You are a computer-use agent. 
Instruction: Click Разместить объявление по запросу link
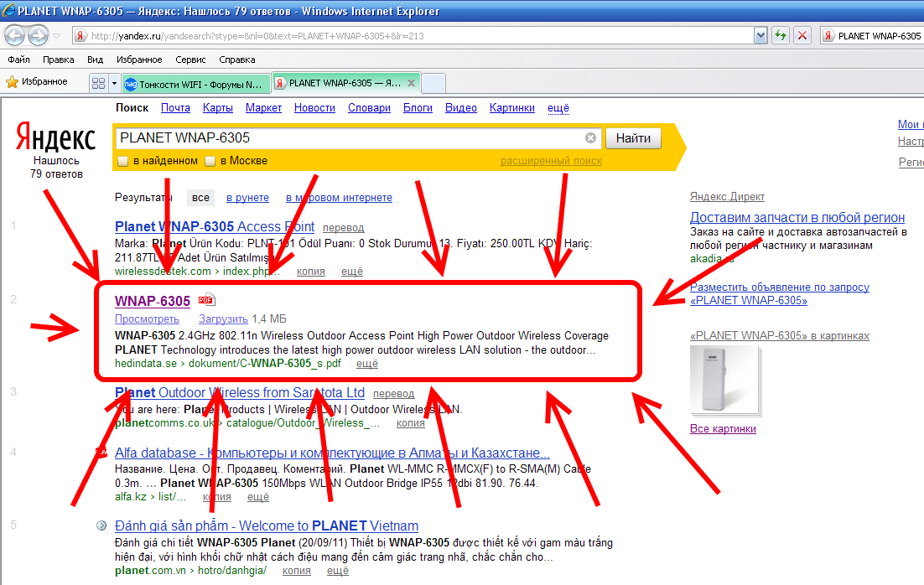point(780,293)
